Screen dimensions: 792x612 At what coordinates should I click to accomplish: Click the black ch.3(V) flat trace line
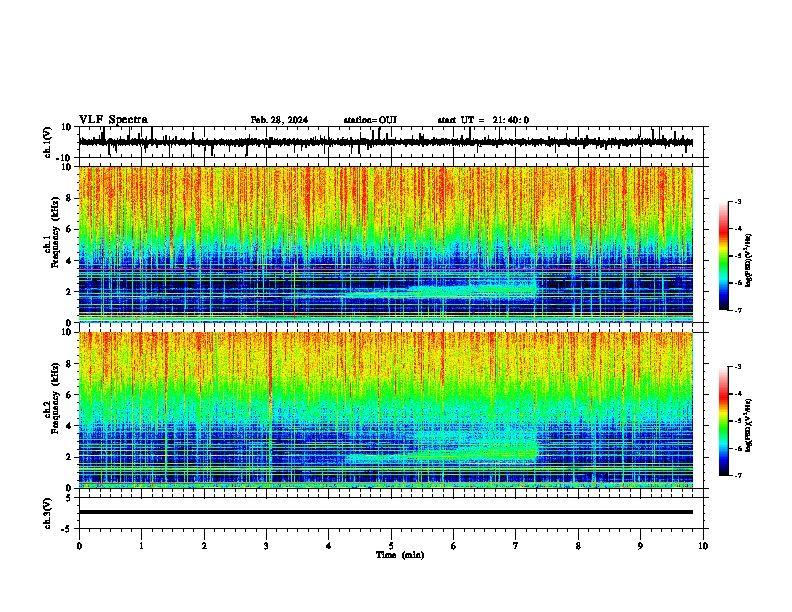(386, 512)
